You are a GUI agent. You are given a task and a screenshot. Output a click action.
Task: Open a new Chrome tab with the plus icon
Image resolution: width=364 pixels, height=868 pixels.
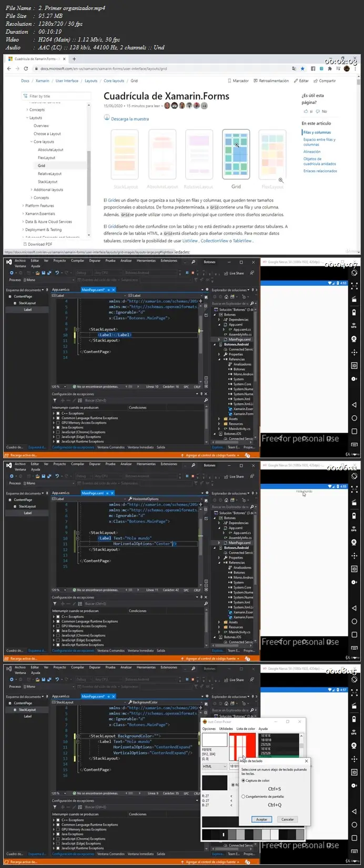click(74, 59)
